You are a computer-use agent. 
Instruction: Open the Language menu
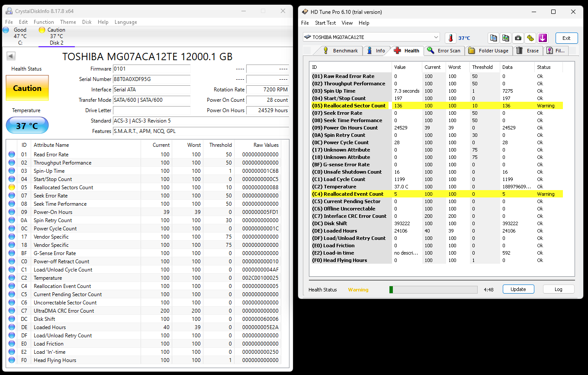coord(125,22)
